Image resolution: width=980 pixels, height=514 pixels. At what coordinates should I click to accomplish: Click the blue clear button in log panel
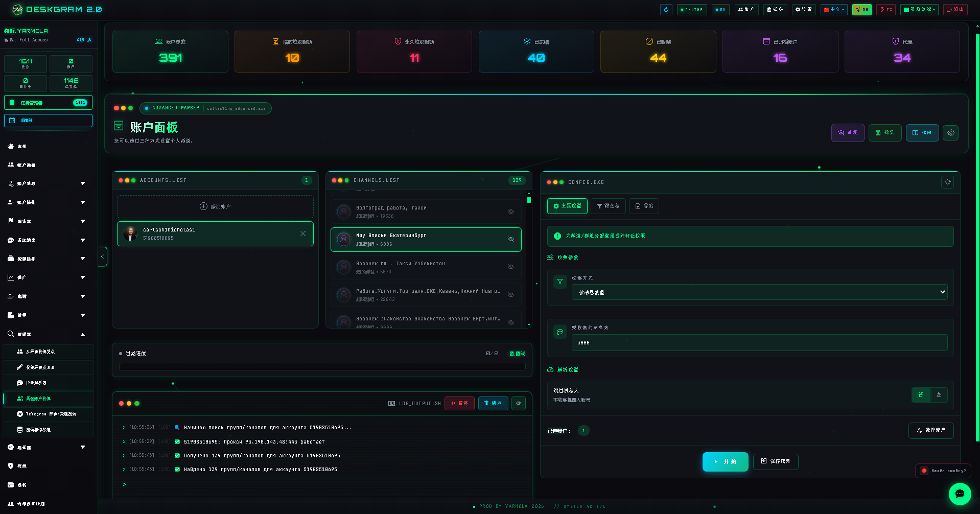[x=493, y=403]
